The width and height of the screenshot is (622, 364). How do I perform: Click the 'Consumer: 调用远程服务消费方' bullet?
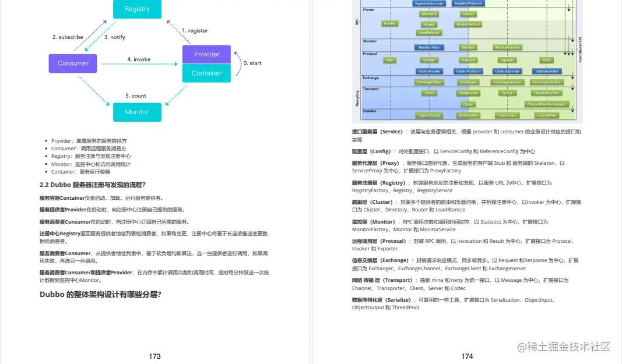[x=89, y=149]
